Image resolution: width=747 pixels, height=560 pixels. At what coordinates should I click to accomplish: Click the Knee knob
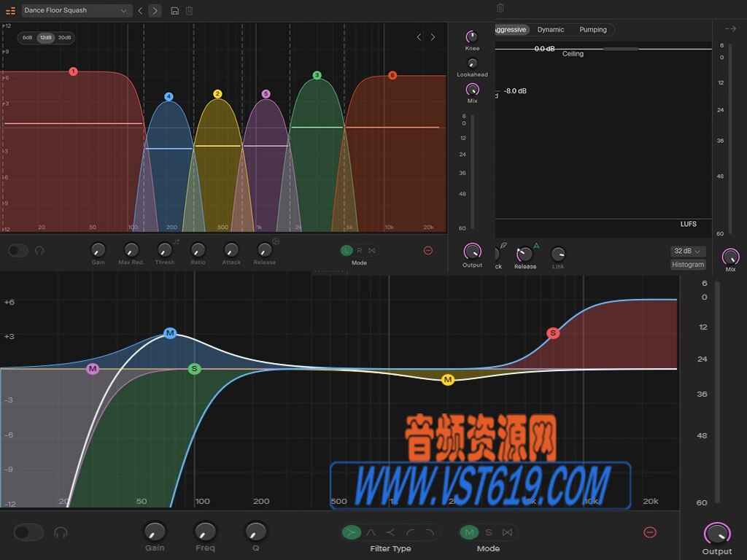click(x=472, y=36)
